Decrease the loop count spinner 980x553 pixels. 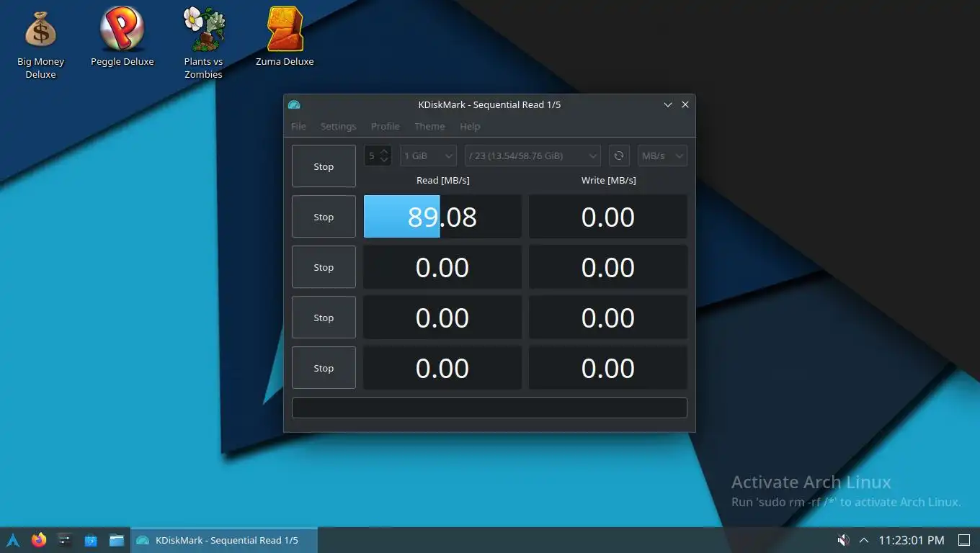(x=385, y=161)
